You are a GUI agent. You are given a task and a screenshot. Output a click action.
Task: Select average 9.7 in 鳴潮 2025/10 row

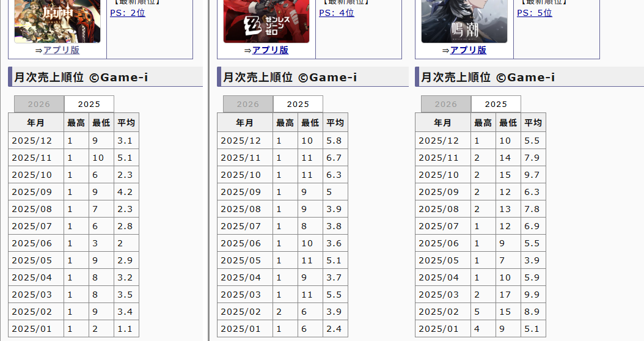[533, 175]
